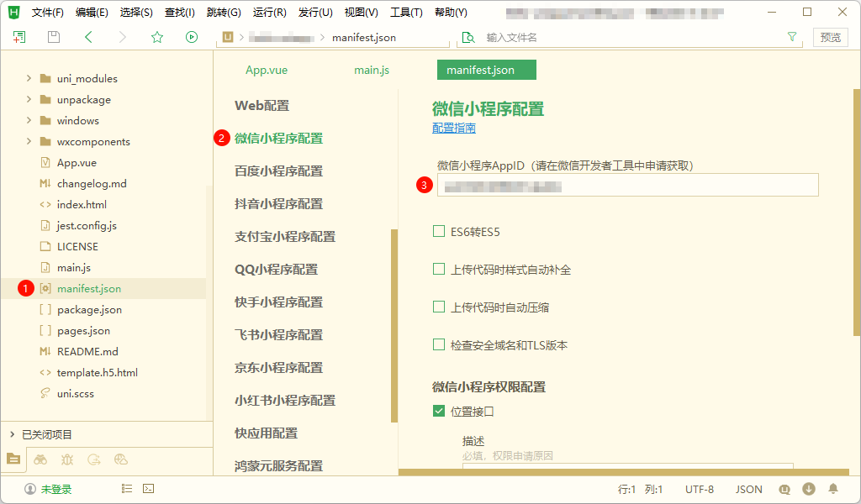Viewport: 861px width, 504px height.
Task: Expand the 已关闭项目 section
Action: [12, 434]
